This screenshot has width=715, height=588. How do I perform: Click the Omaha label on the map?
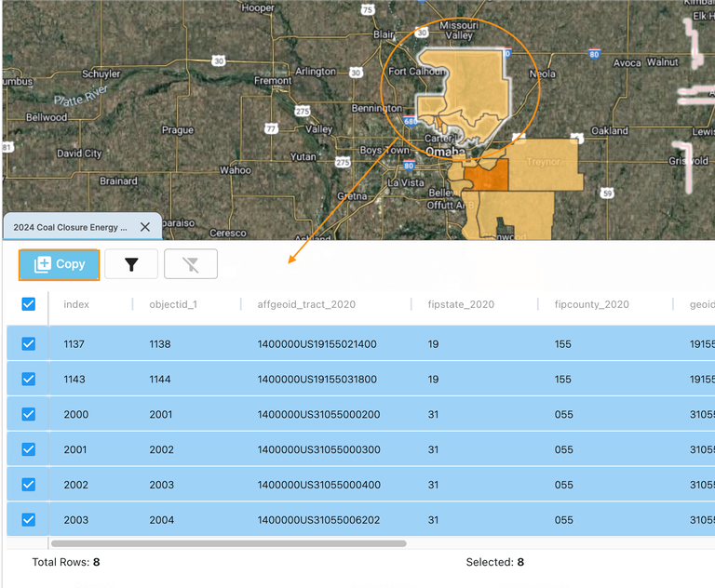445,152
